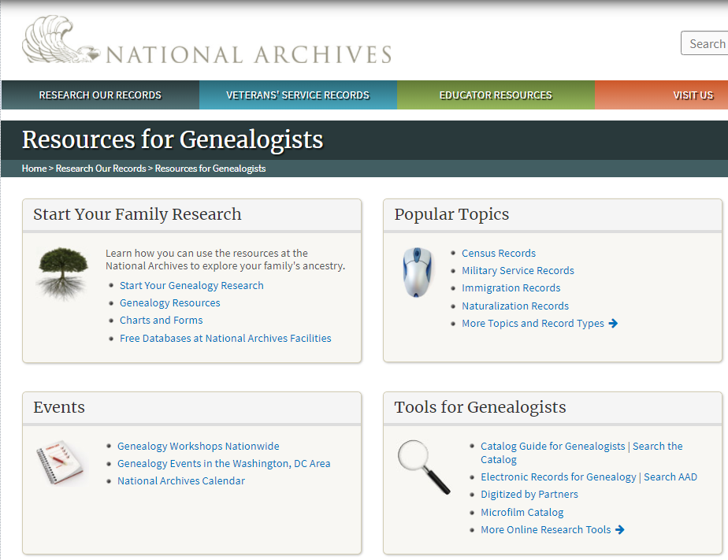Open the Microfilm Catalog link
728x560 pixels.
coord(522,513)
